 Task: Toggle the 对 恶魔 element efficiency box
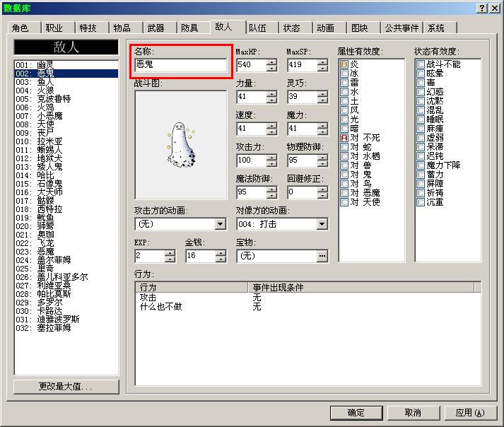344,193
